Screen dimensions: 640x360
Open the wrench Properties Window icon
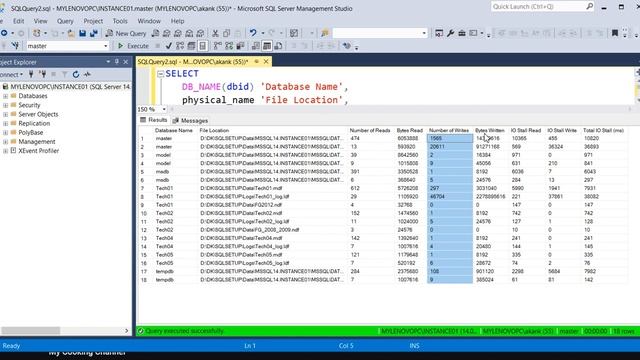click(x=451, y=33)
